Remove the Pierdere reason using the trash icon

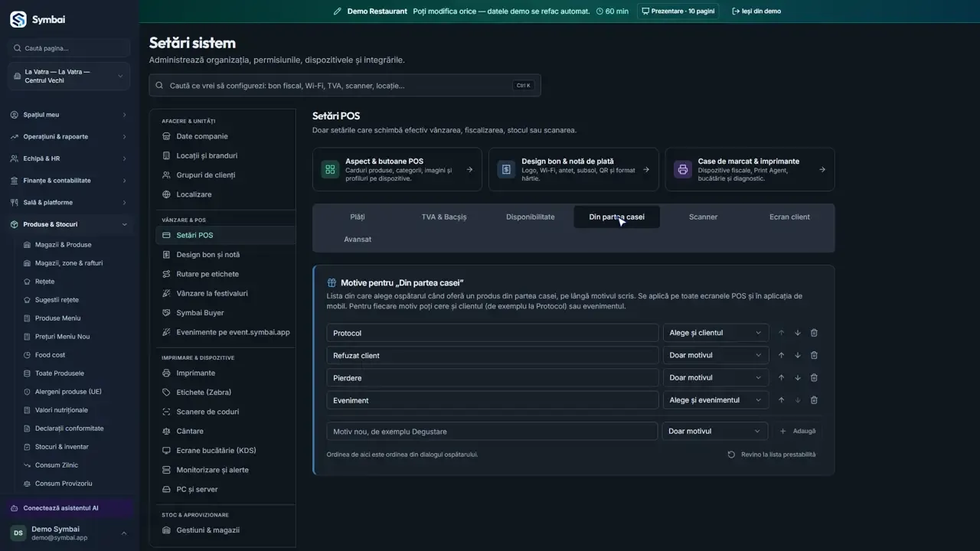[x=814, y=377]
